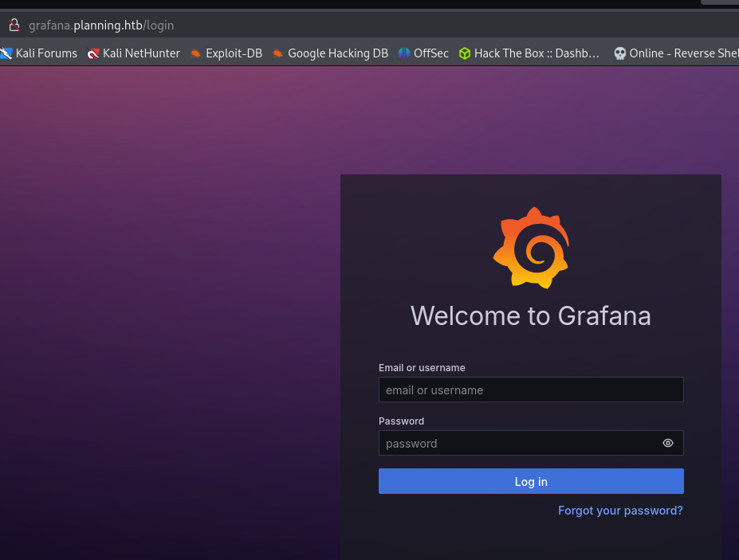Click the 'Password' field label

tap(401, 421)
